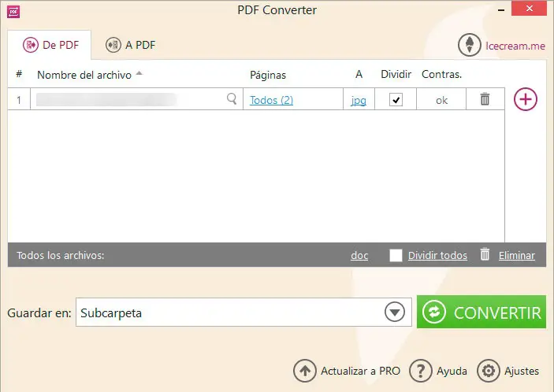Switch to the A PDF tab
554x392 pixels.
[x=130, y=45]
